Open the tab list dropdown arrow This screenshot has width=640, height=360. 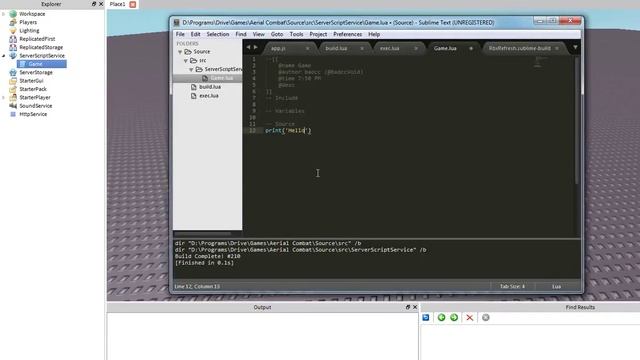click(x=575, y=47)
